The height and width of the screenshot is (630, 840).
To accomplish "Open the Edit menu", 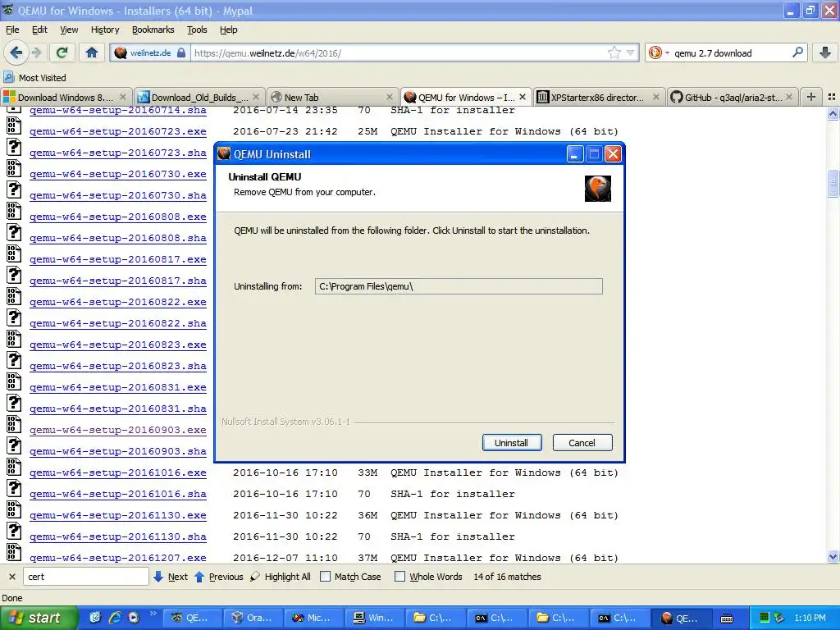I will pos(39,30).
